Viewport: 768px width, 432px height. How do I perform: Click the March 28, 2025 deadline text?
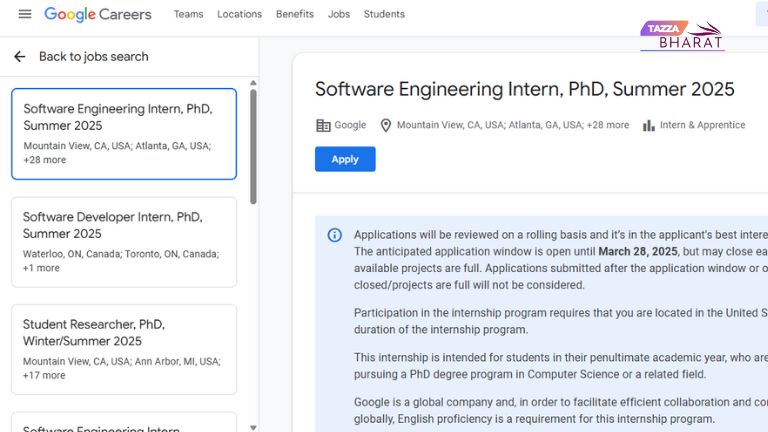point(638,251)
